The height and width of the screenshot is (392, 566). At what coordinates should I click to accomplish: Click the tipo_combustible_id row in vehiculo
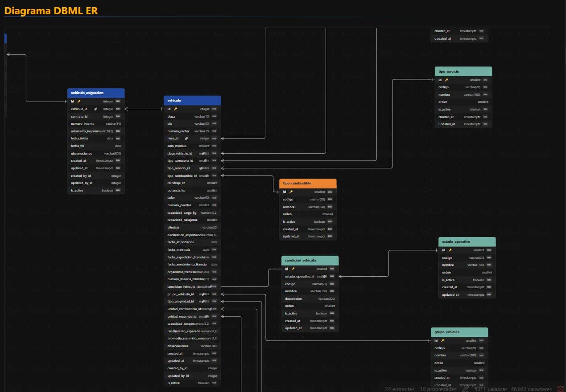(x=192, y=176)
